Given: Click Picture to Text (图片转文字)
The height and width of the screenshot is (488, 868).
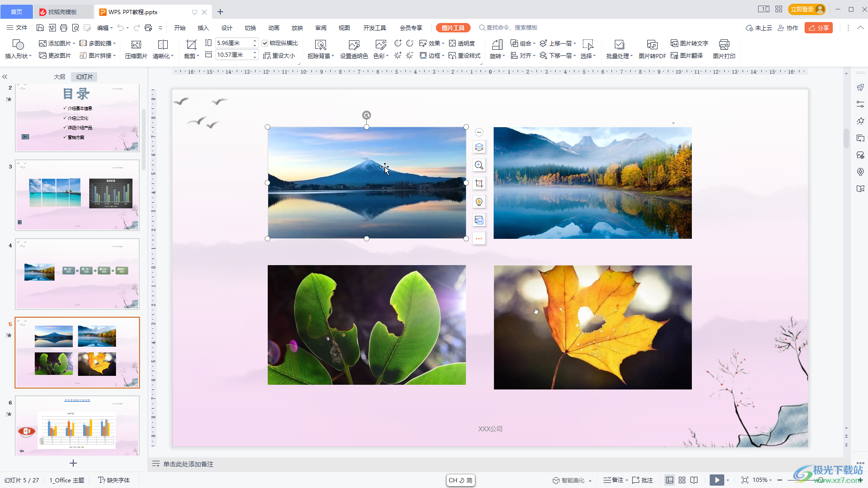Looking at the screenshot, I should point(690,43).
